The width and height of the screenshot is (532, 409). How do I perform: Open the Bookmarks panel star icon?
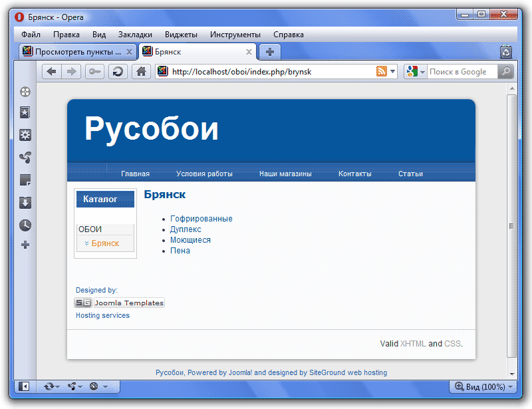(x=25, y=113)
